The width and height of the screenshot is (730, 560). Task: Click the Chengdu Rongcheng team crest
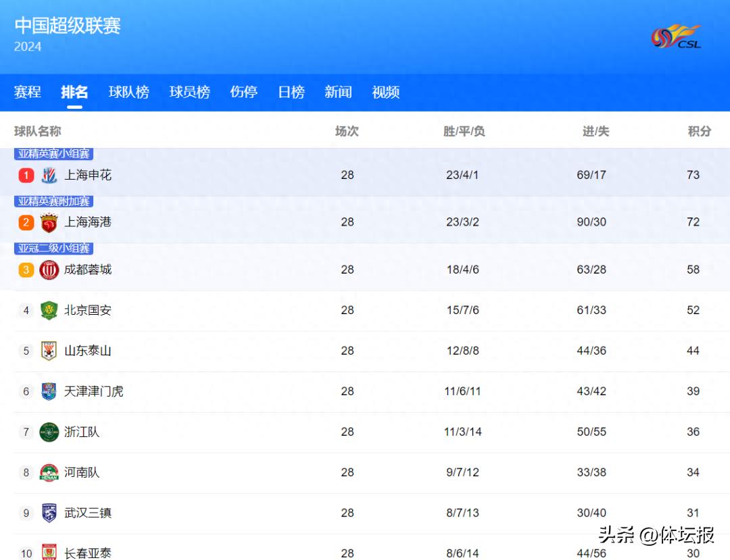(49, 270)
